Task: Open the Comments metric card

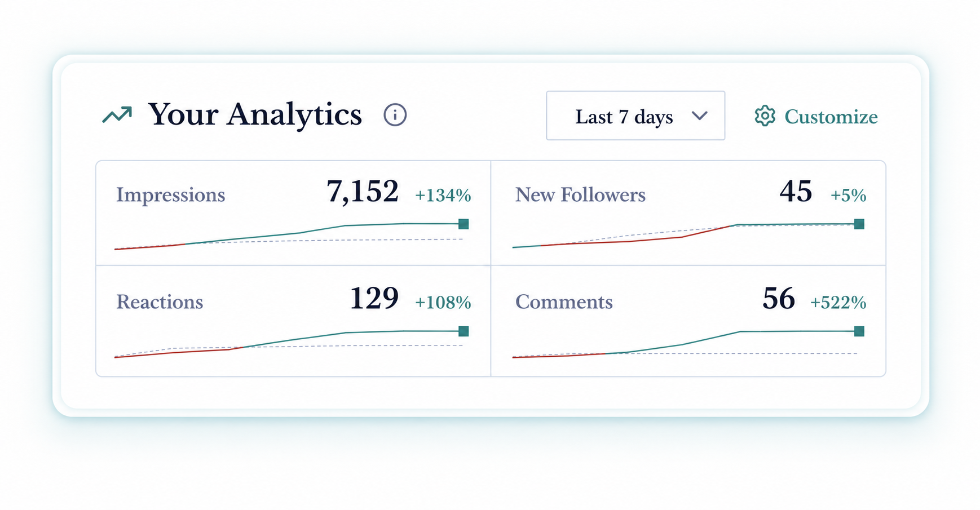Action: click(x=688, y=321)
